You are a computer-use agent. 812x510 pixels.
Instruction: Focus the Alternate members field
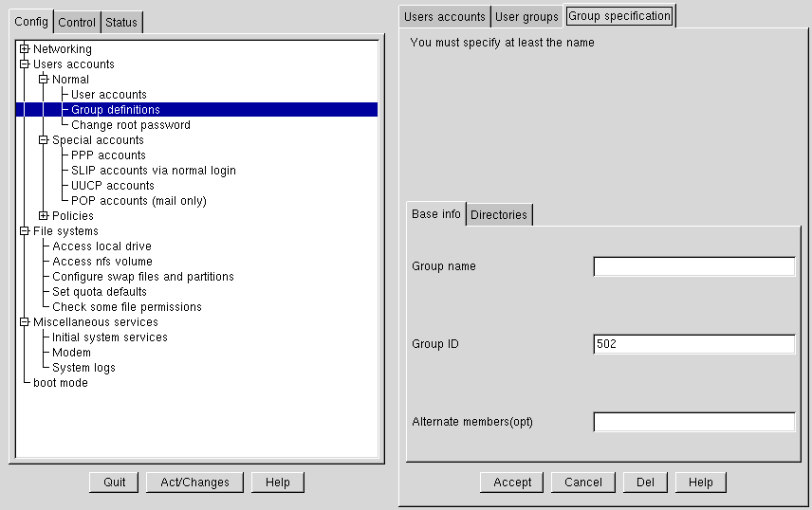tap(693, 422)
